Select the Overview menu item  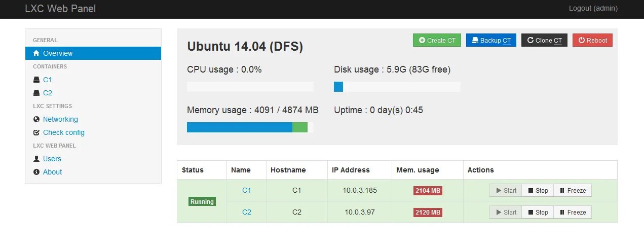coord(93,53)
